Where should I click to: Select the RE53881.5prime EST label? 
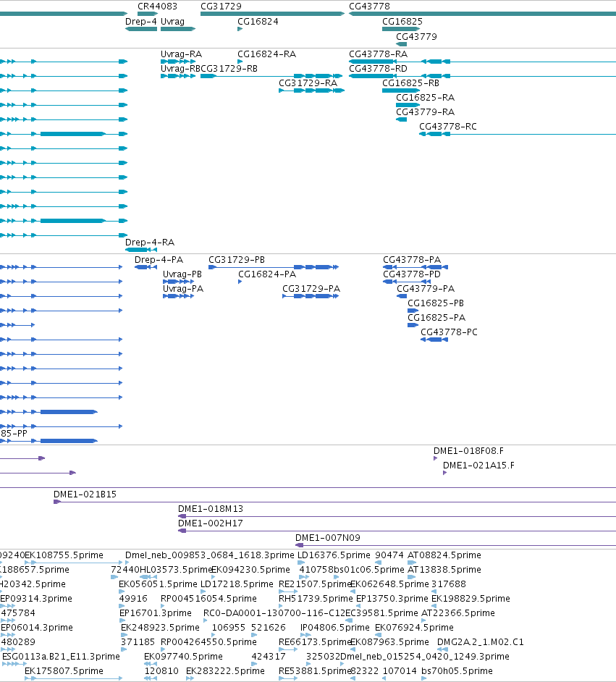click(315, 670)
